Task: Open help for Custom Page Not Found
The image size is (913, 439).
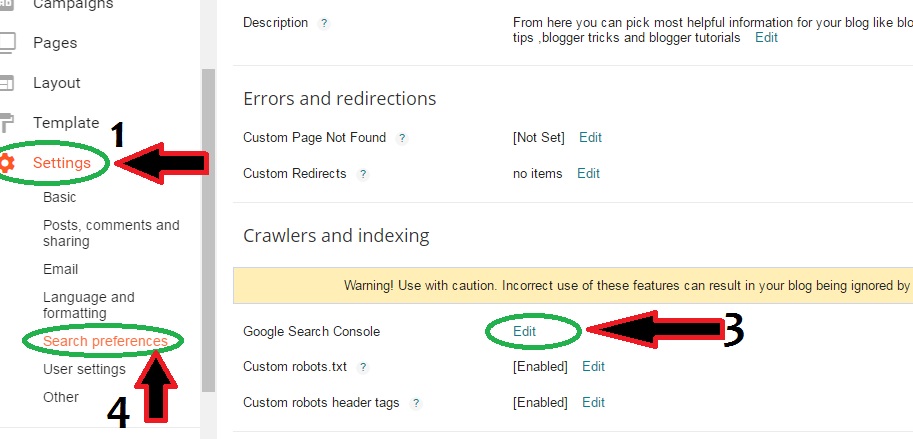Action: click(x=402, y=138)
